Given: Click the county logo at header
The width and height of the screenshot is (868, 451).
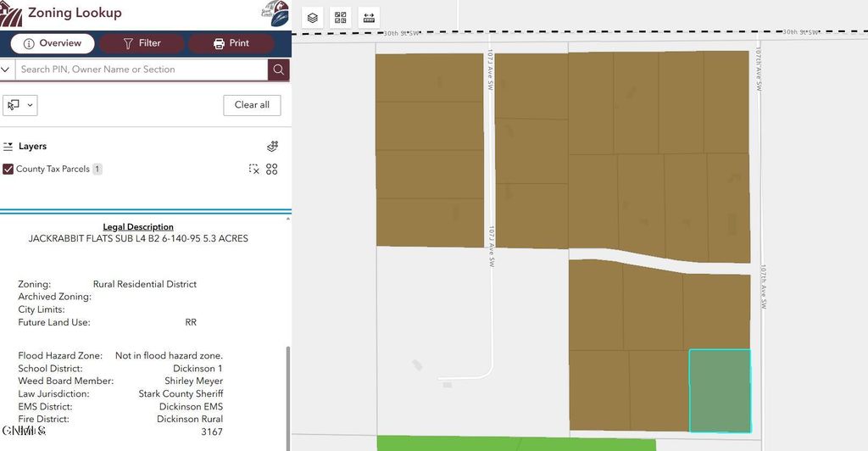Looking at the screenshot, I should (x=275, y=14).
